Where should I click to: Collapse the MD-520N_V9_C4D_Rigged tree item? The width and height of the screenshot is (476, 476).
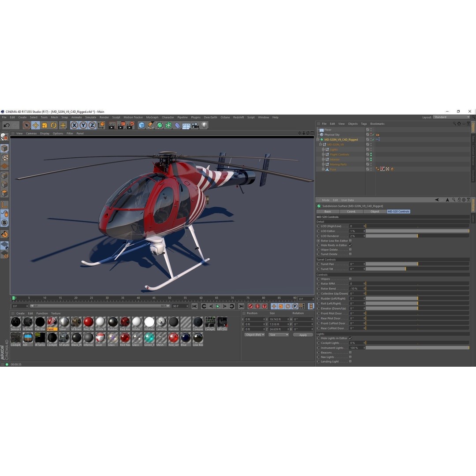318,140
